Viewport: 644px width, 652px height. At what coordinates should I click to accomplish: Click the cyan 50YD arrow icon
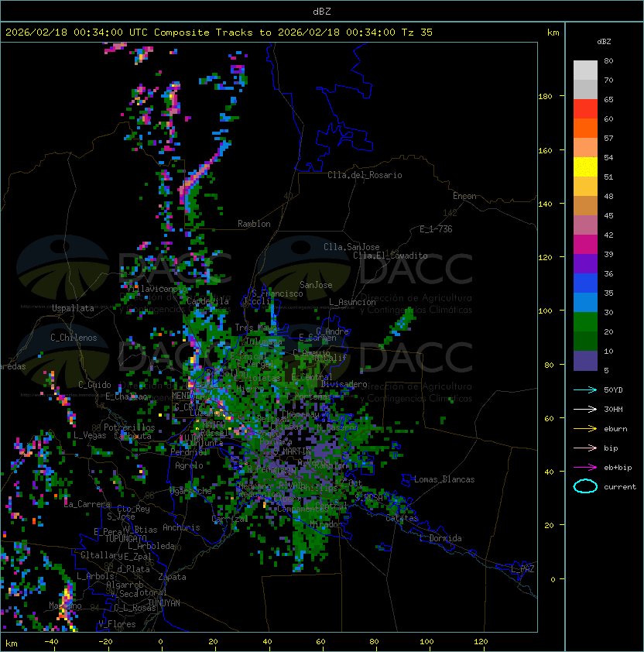point(585,389)
